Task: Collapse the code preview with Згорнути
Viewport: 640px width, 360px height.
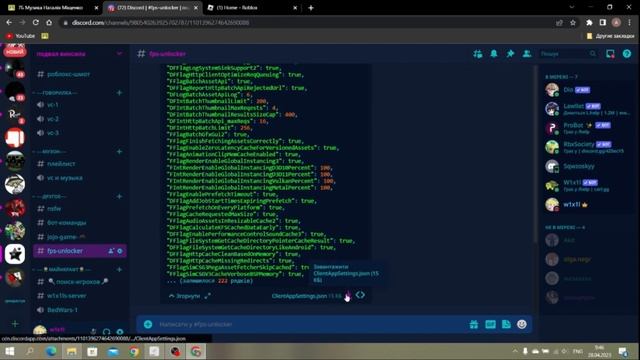Action: click(x=184, y=296)
